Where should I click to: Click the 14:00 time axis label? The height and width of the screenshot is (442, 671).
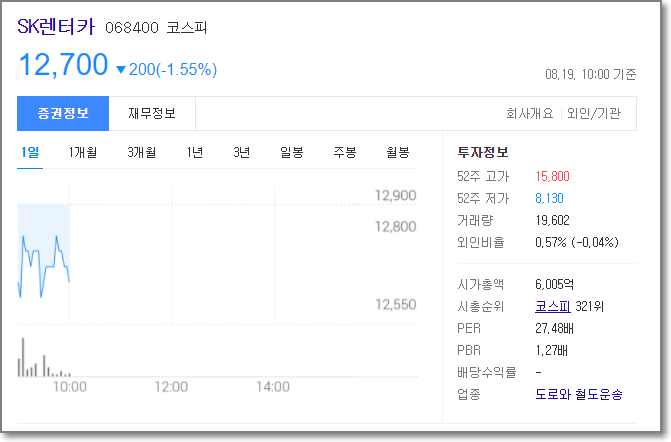273,387
